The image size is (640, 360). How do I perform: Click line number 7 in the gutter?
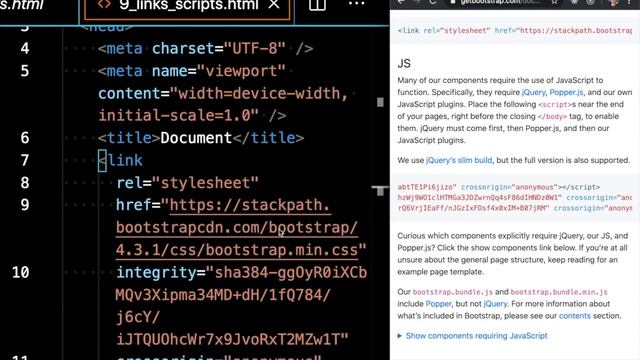[x=25, y=160]
